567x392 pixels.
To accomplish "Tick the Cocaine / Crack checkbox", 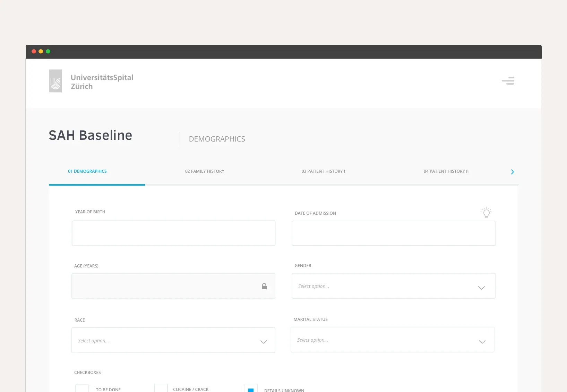I will 161,388.
